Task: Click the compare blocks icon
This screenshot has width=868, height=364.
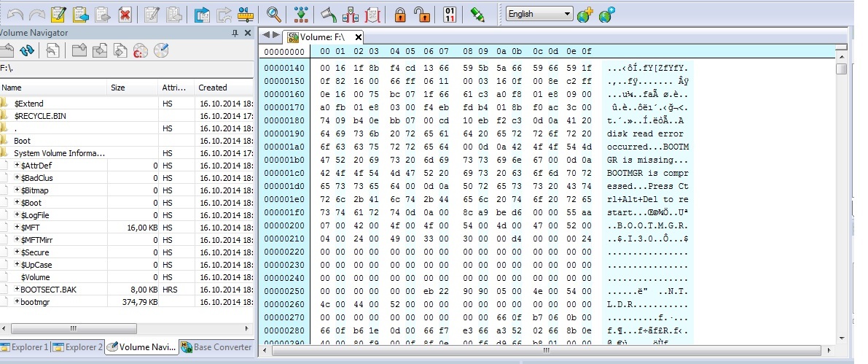Action: [x=351, y=15]
